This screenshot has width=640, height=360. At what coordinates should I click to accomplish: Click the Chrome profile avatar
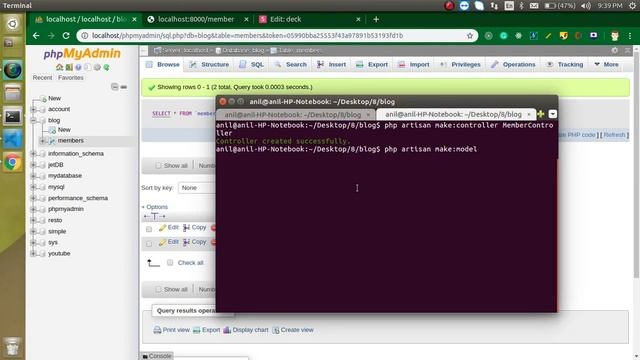click(615, 36)
